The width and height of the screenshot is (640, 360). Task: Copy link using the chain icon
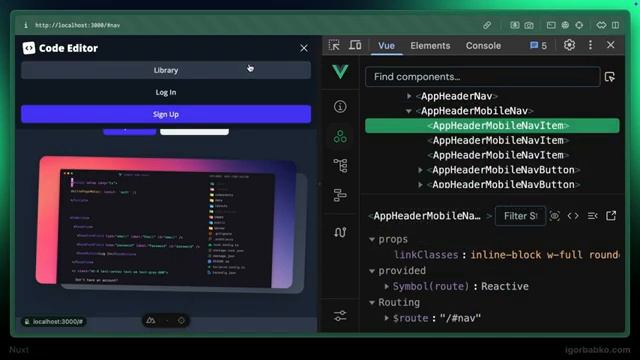pos(487,25)
